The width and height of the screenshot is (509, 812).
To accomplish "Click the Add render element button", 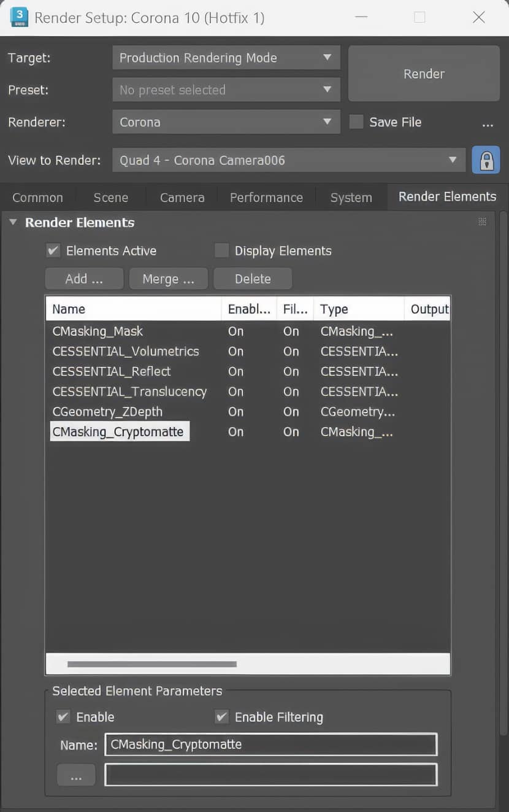I will pyautogui.click(x=85, y=279).
